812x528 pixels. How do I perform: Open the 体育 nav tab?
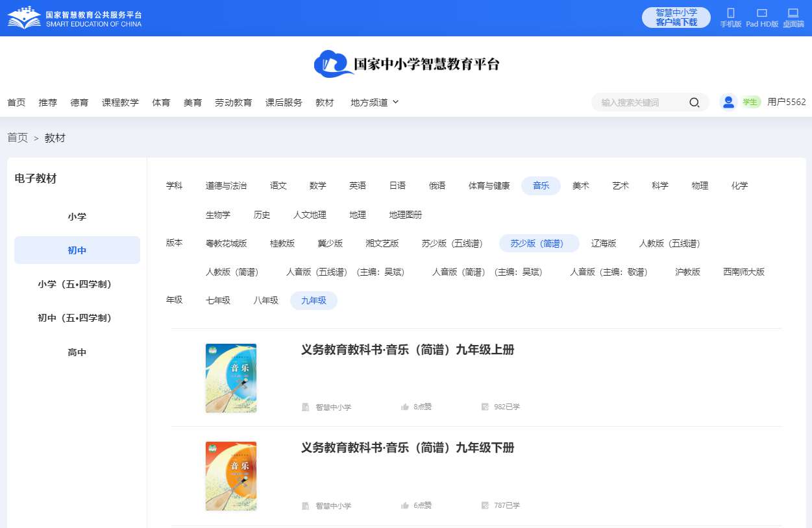[161, 102]
